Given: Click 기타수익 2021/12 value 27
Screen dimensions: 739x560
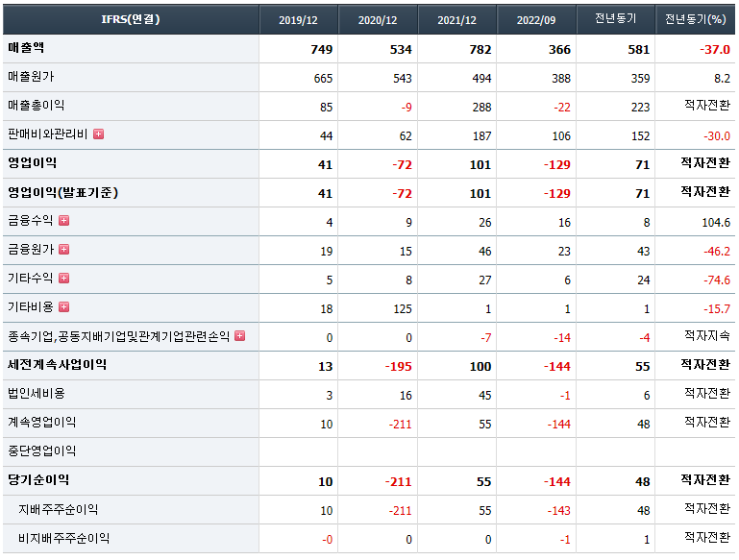Looking at the screenshot, I should tap(485, 280).
